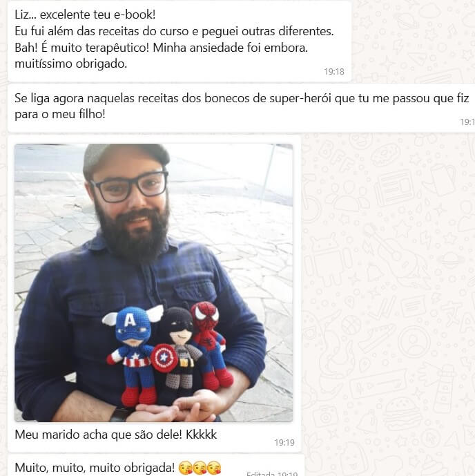This screenshot has height=476, width=475.
Task: Click the third kissing emoji
Action: tap(214, 468)
